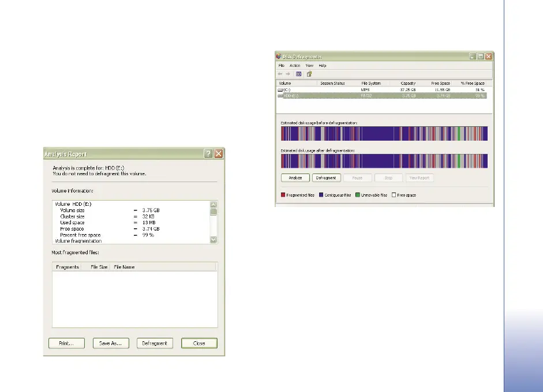Maximize the Disk Defragmenter window
Image resolution: width=543 pixels, height=392 pixels.
pos(481,56)
